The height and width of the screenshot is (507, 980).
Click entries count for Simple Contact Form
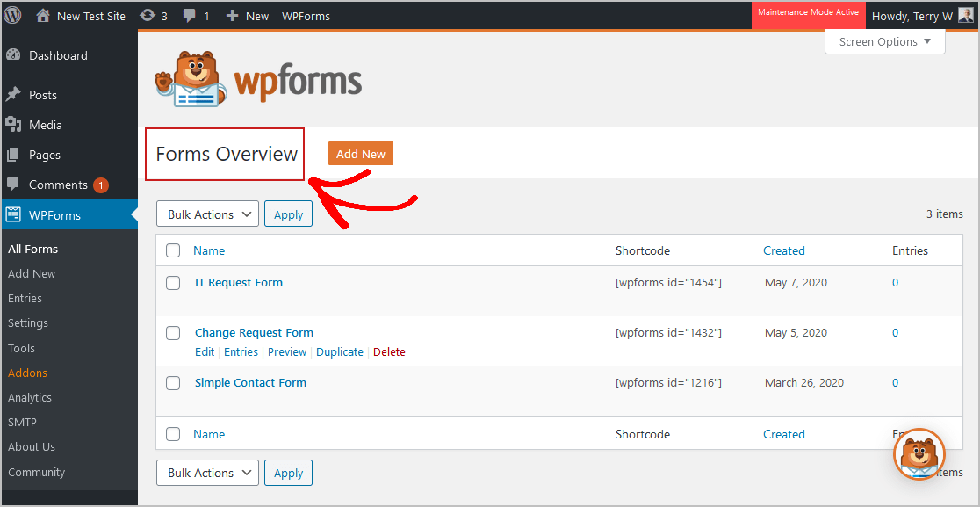pyautogui.click(x=895, y=382)
